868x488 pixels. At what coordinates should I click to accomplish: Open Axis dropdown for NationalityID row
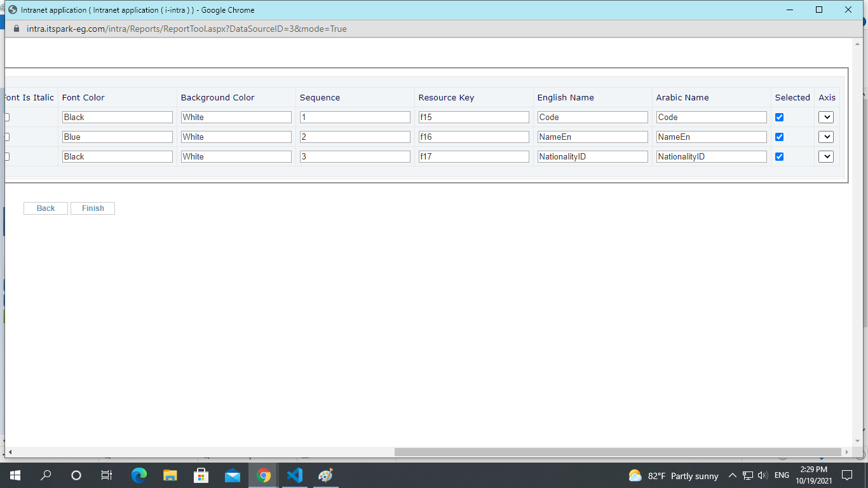pyautogui.click(x=826, y=156)
